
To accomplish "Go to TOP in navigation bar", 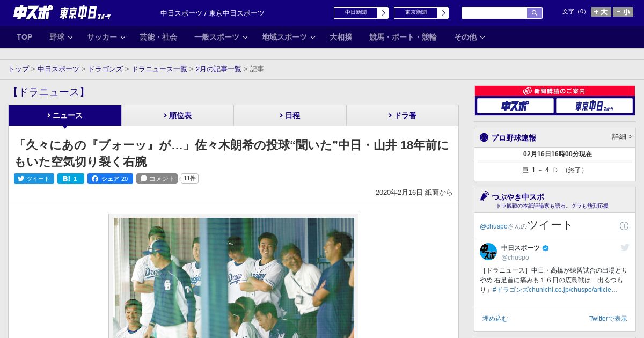I will click(x=25, y=37).
